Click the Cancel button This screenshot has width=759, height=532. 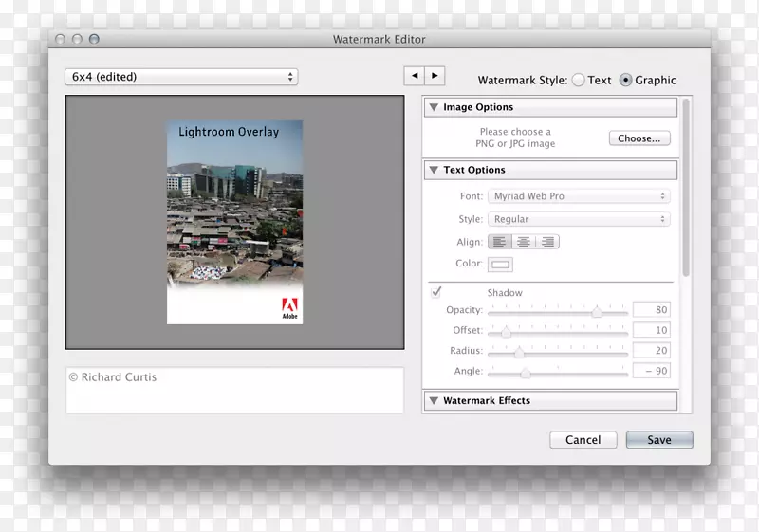(583, 440)
